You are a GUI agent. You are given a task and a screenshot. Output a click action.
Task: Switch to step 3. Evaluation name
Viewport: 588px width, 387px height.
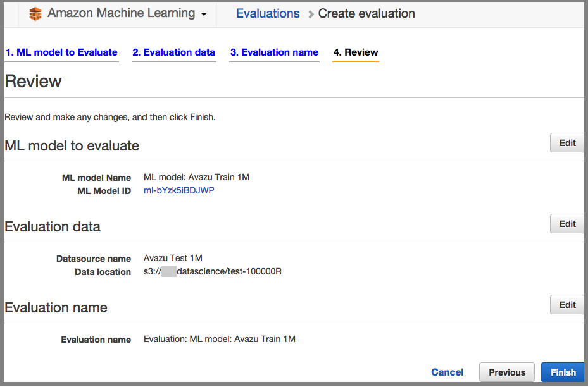(274, 52)
